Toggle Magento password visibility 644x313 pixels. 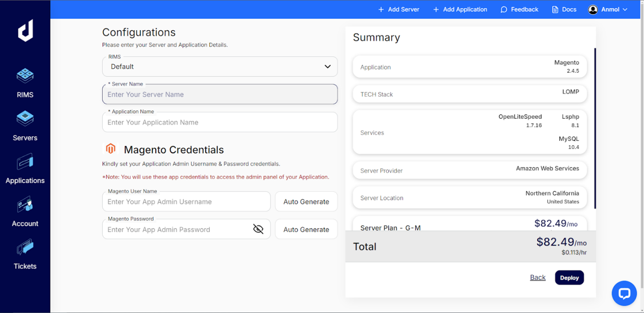[258, 229]
